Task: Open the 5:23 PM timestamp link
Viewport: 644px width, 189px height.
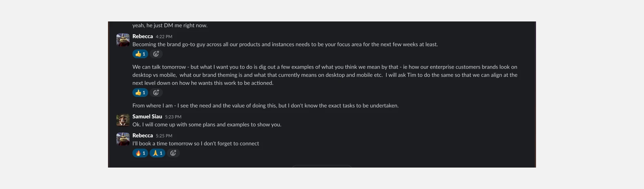Action: point(173,117)
